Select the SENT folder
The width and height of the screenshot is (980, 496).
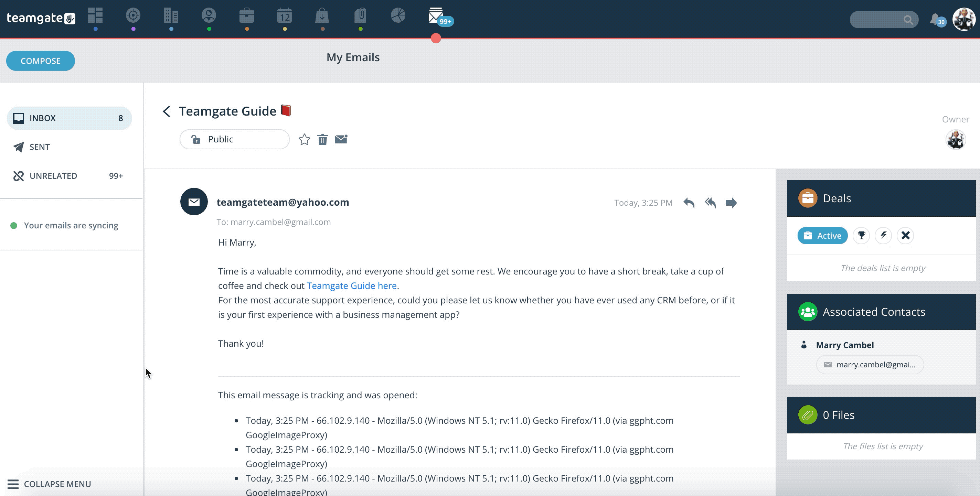(69, 147)
